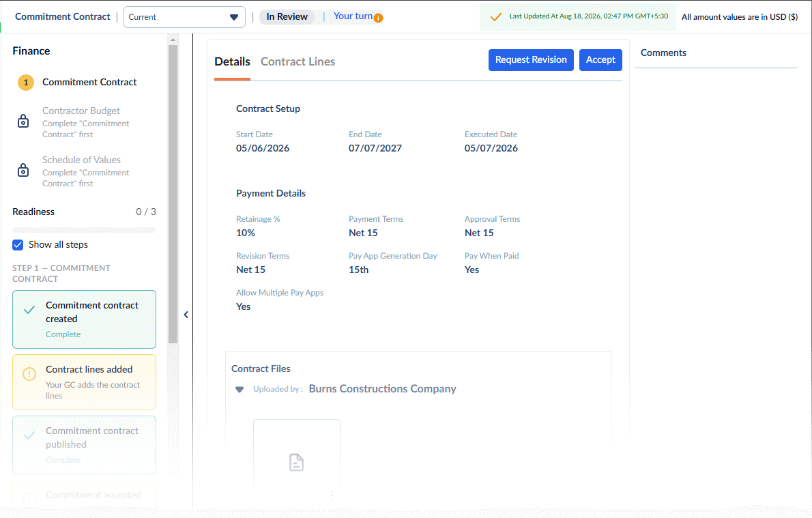Image resolution: width=812 pixels, height=518 pixels.
Task: Click the Comments panel heading
Action: pos(663,53)
